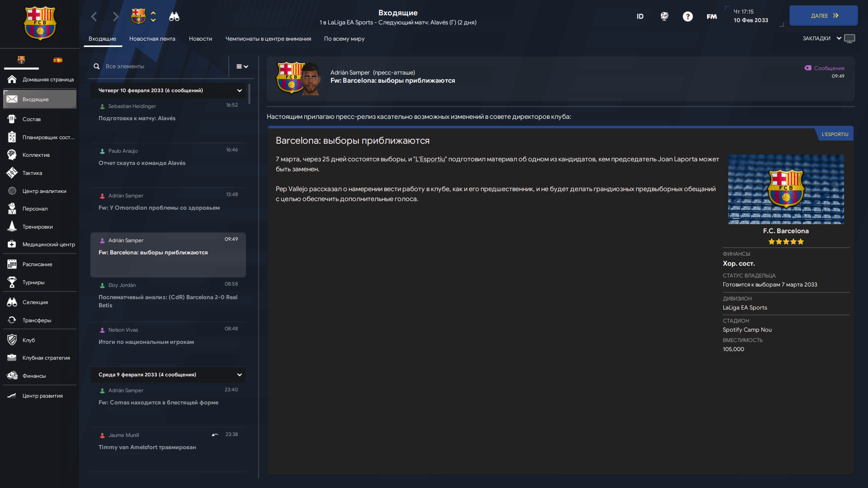Open the scouting binoculars icon in top bar
This screenshot has width=868, height=488.
coord(174,17)
